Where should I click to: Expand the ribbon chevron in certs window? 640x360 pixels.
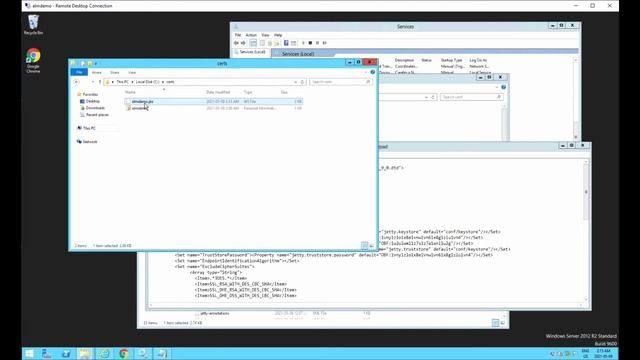click(x=366, y=72)
